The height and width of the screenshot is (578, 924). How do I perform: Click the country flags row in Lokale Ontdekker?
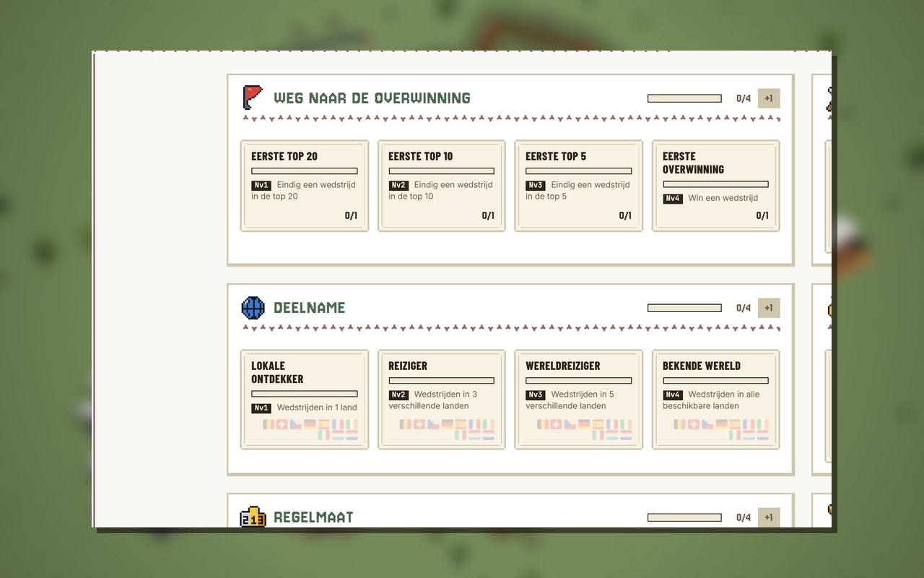click(310, 430)
